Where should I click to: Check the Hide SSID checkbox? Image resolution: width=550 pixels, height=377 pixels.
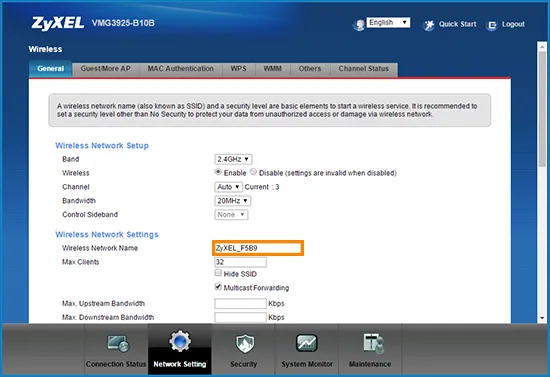[218, 273]
